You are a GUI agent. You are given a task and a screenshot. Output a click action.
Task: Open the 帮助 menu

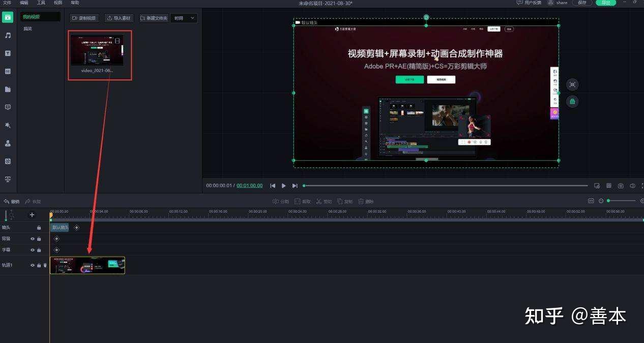75,3
